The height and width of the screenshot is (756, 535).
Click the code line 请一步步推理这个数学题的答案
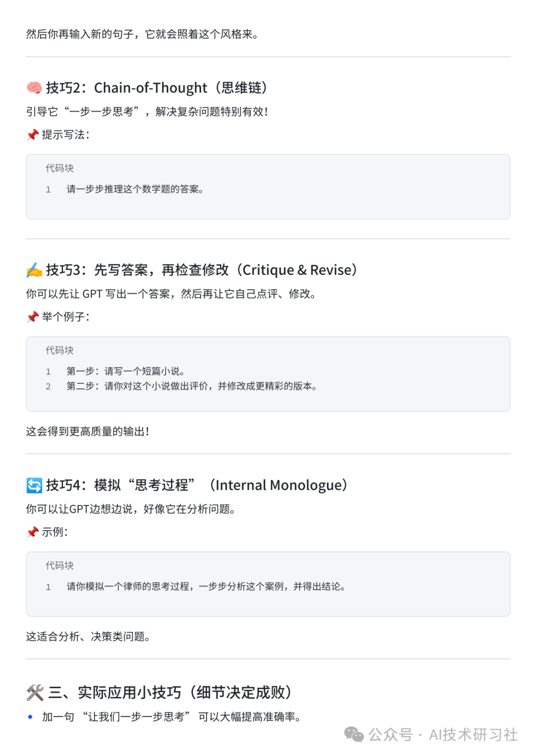(135, 189)
